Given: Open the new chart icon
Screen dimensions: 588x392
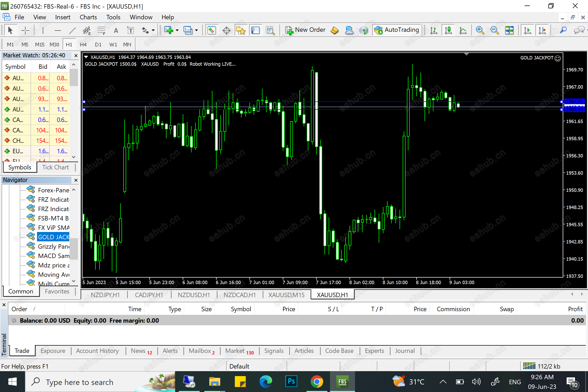Looking at the screenshot, I should click(x=169, y=30).
